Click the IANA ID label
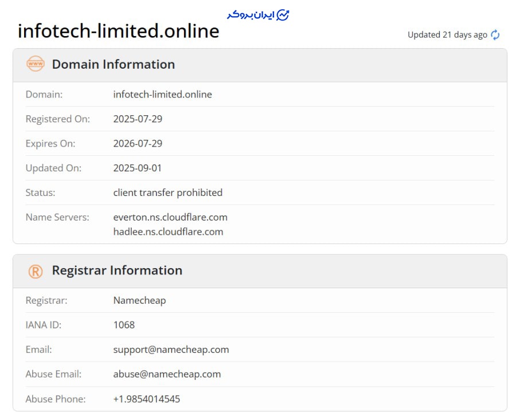The width and height of the screenshot is (516, 420). tap(44, 325)
